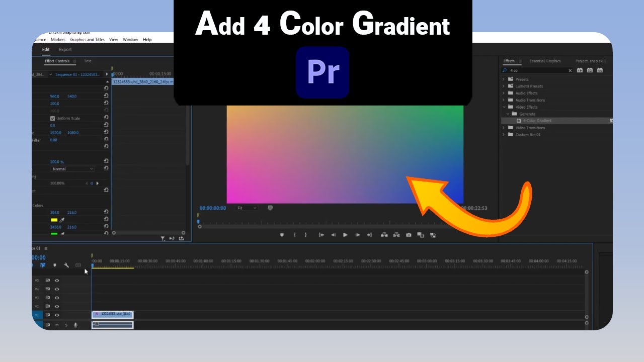This screenshot has height=362, width=644.
Task: Collapse the Video Effects folder
Action: click(x=504, y=107)
